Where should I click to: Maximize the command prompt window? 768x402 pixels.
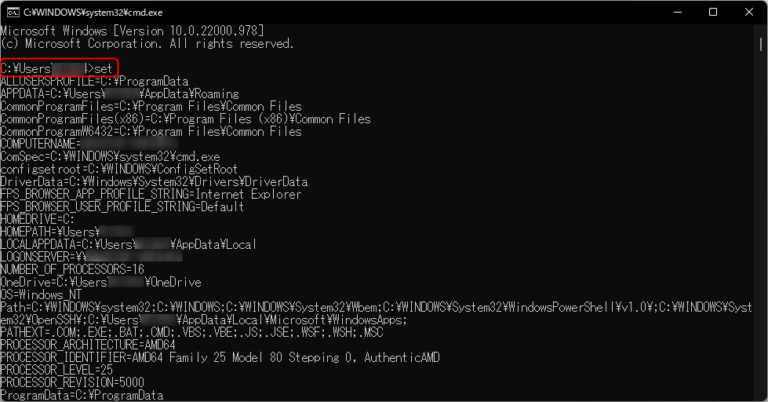coord(712,12)
